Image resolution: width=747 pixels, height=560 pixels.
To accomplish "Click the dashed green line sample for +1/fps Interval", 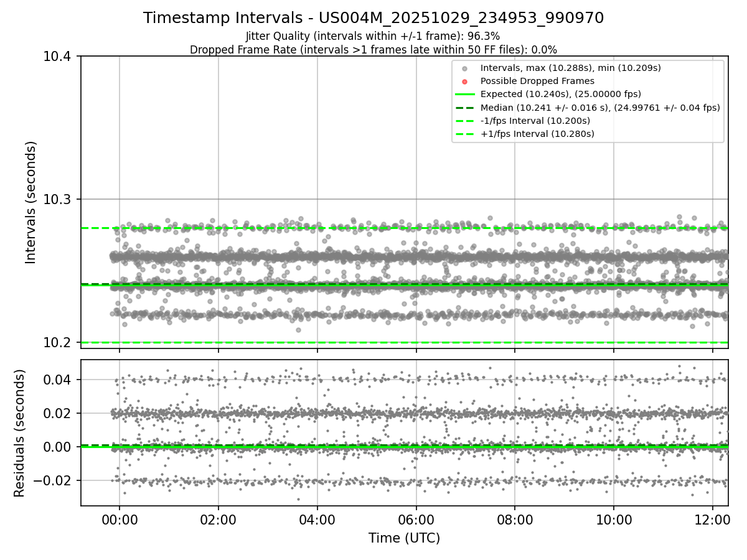I will tap(464, 134).
